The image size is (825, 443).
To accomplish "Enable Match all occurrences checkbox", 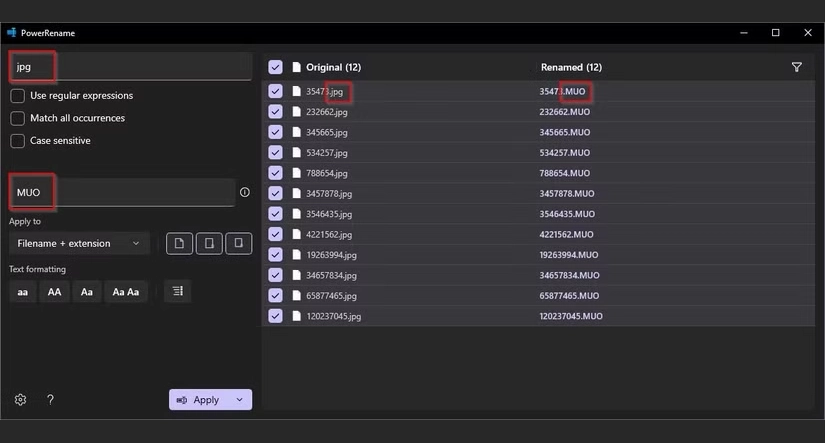I will [17, 118].
